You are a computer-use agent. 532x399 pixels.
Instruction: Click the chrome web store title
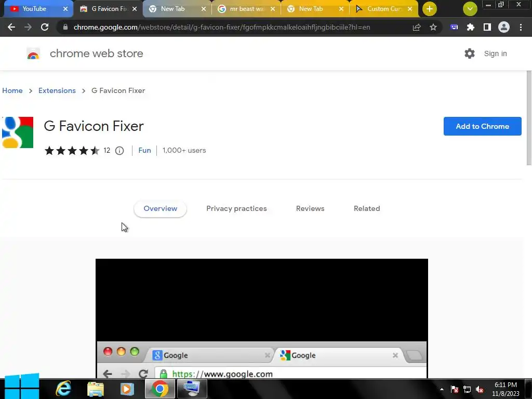click(96, 54)
